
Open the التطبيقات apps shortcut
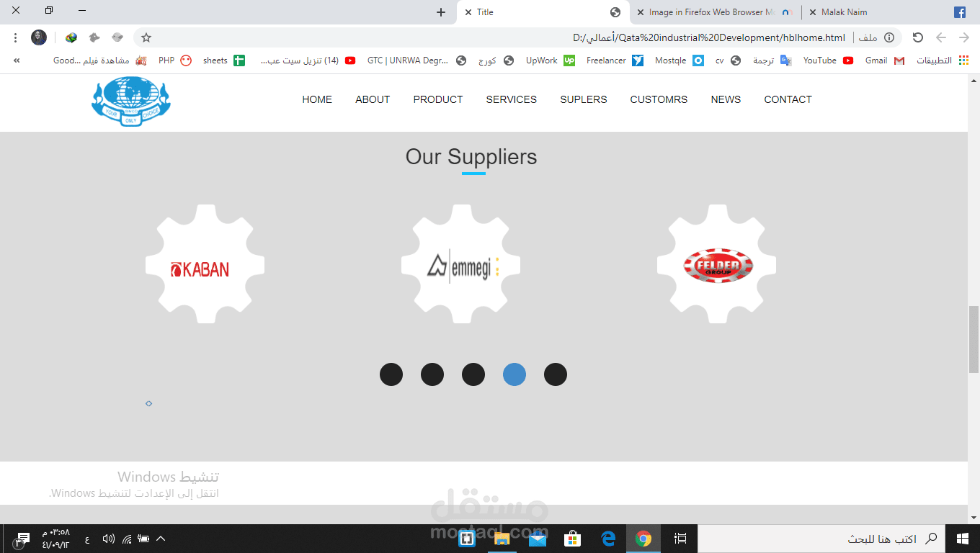point(943,60)
